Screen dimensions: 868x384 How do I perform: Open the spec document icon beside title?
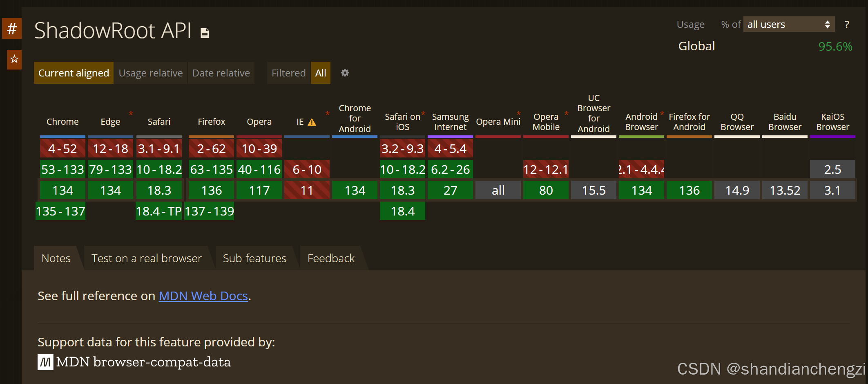(x=205, y=33)
